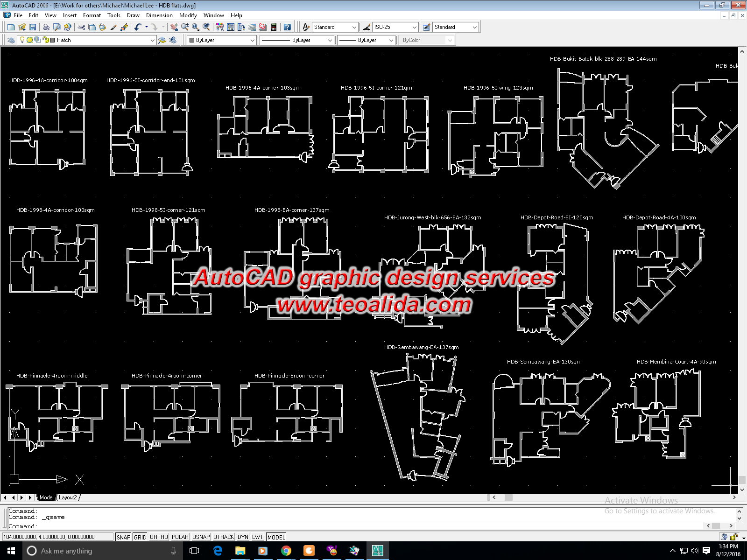Toggle OTRACK in status bar
The width and height of the screenshot is (747, 560).
click(x=224, y=537)
